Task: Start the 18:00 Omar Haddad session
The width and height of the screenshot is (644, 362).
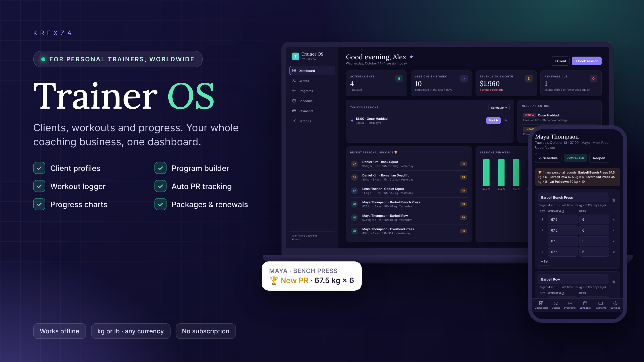Action: (493, 120)
